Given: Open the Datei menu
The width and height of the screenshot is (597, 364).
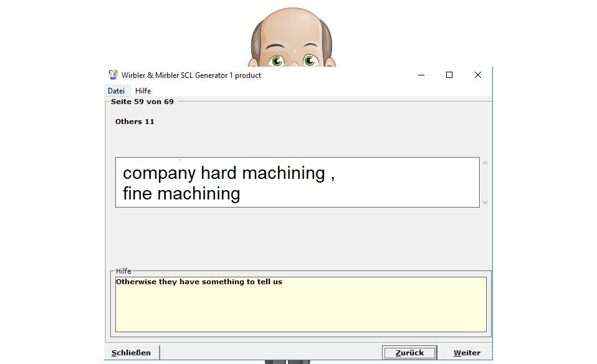Looking at the screenshot, I should click(x=116, y=91).
